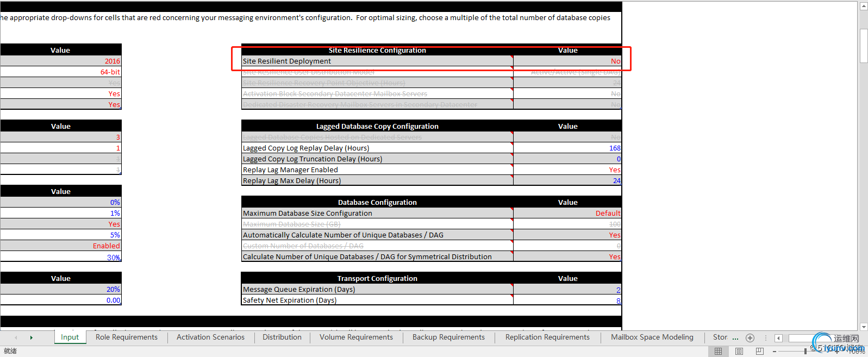This screenshot has width=868, height=357.
Task: Click the zoom out minus icon
Action: coord(775,352)
